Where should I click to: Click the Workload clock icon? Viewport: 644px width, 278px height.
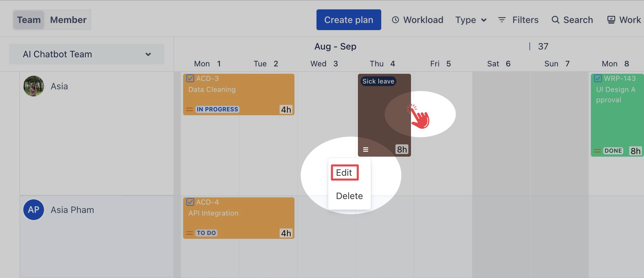coord(395,20)
